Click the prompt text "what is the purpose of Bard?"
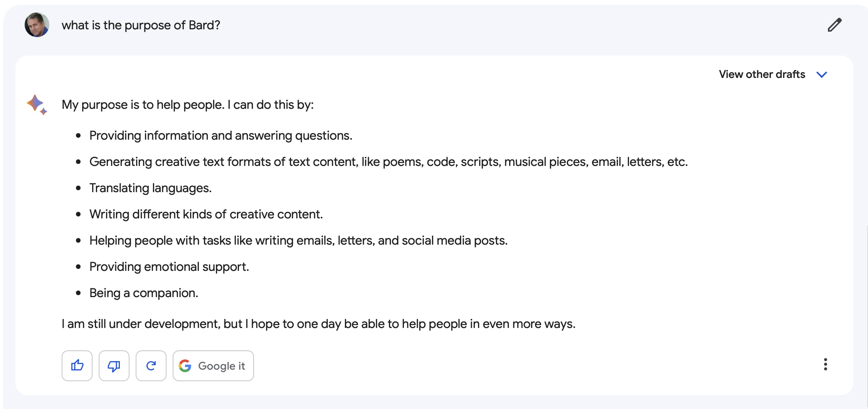 pyautogui.click(x=141, y=25)
